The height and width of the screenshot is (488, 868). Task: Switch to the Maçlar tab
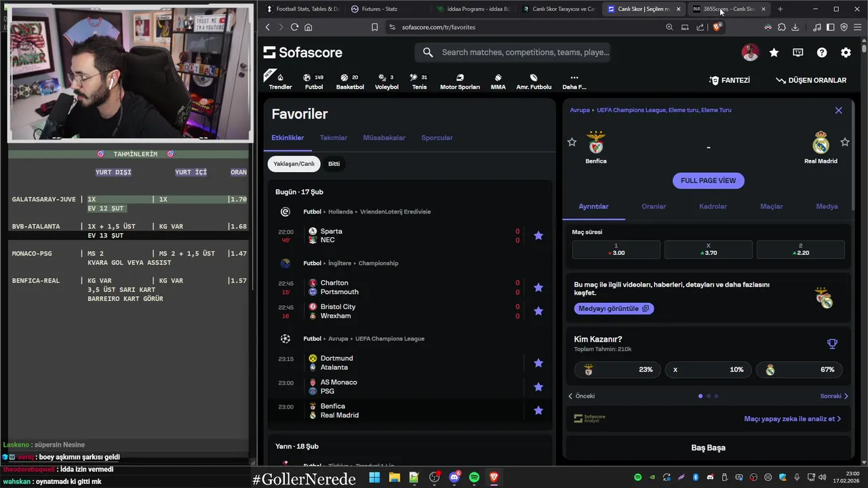coord(771,206)
